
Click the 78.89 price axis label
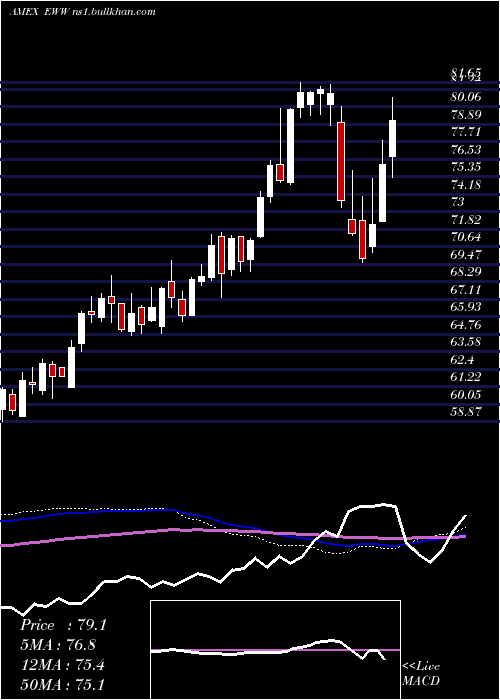[x=466, y=114]
